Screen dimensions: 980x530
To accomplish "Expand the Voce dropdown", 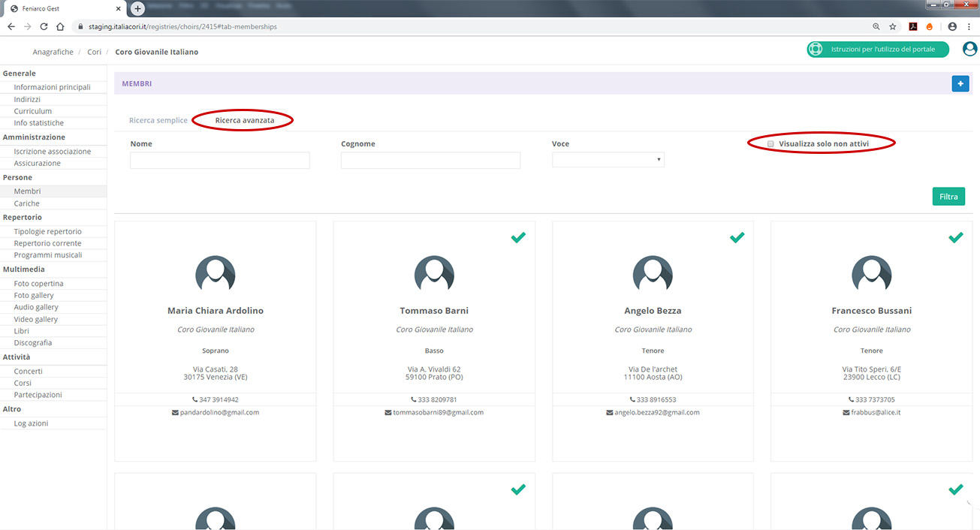I will point(608,160).
